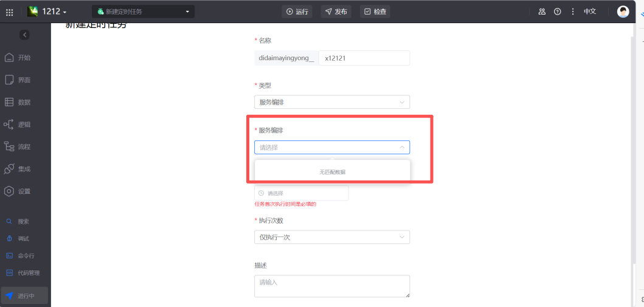Viewport: 644px width, 307px height.
Task: Click 搜索 search in sidebar
Action: [18, 221]
